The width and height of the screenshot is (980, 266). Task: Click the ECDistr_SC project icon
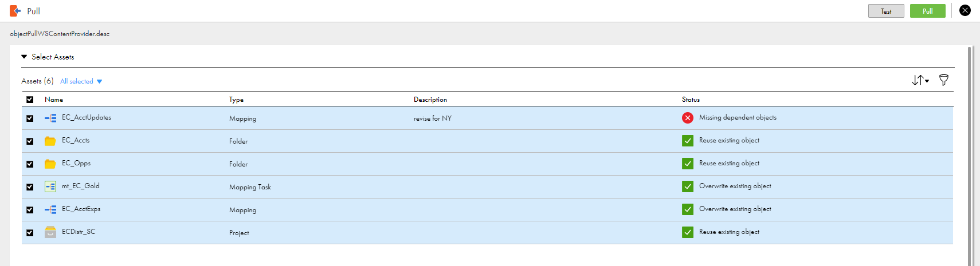50,232
